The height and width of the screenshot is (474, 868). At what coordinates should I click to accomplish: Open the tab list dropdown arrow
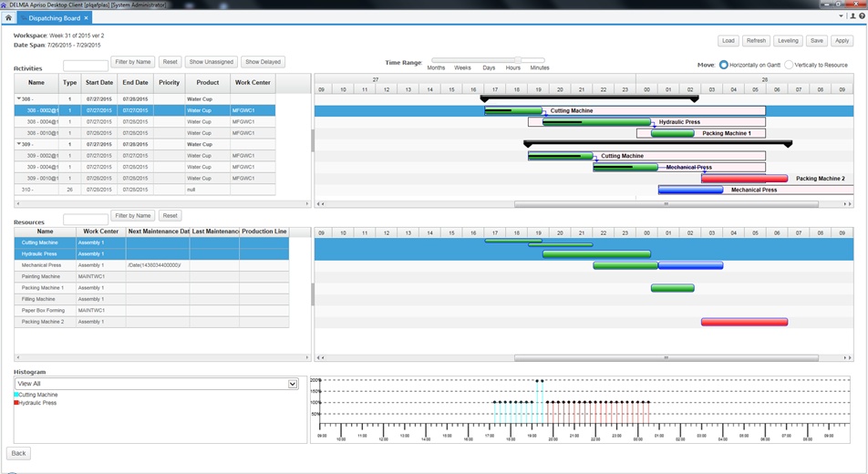coord(841,16)
